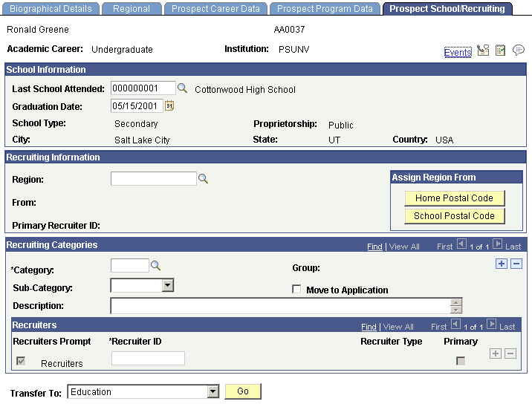Switch to Prospect Career Data tab
The image size is (532, 404).
[x=215, y=9]
